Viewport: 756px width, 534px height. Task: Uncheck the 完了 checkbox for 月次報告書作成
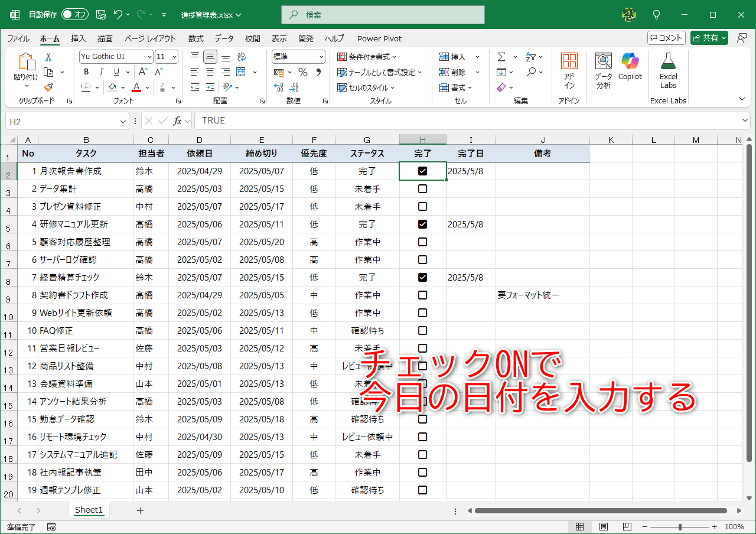[x=422, y=171]
